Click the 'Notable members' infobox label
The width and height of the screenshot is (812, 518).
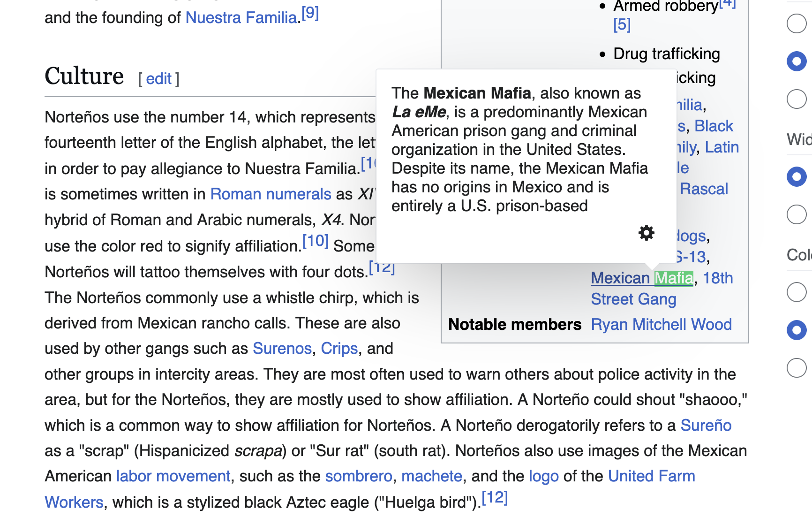pos(515,325)
